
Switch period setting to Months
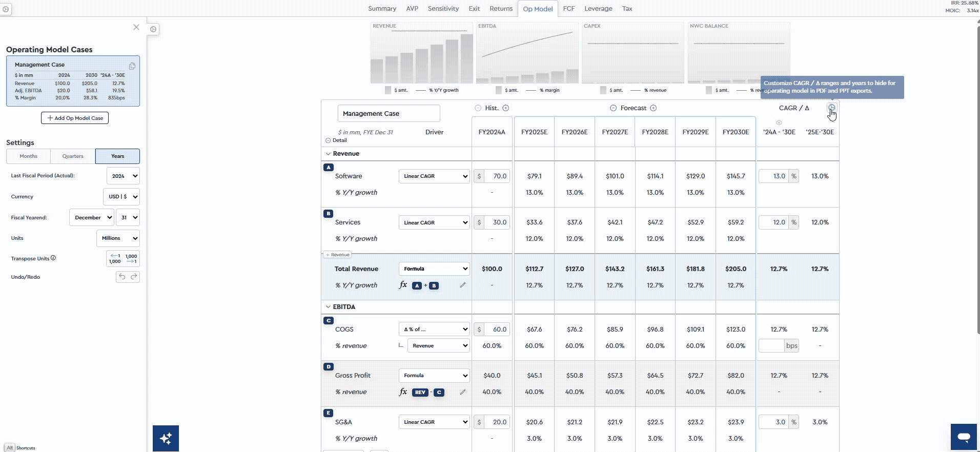coord(29,156)
